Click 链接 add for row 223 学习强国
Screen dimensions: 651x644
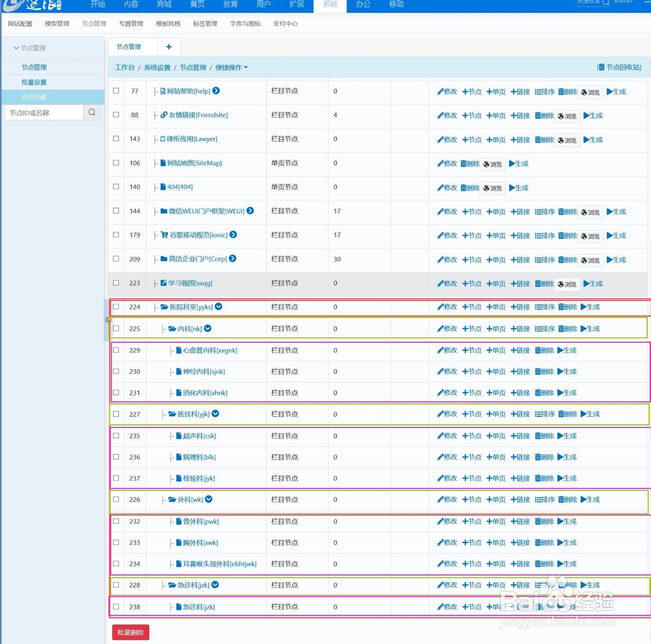[520, 284]
